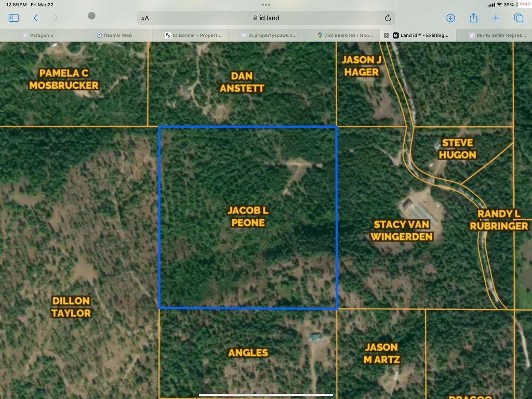Viewport: 532px width, 399px height.
Task: Reload the id.land page
Action: [388, 18]
